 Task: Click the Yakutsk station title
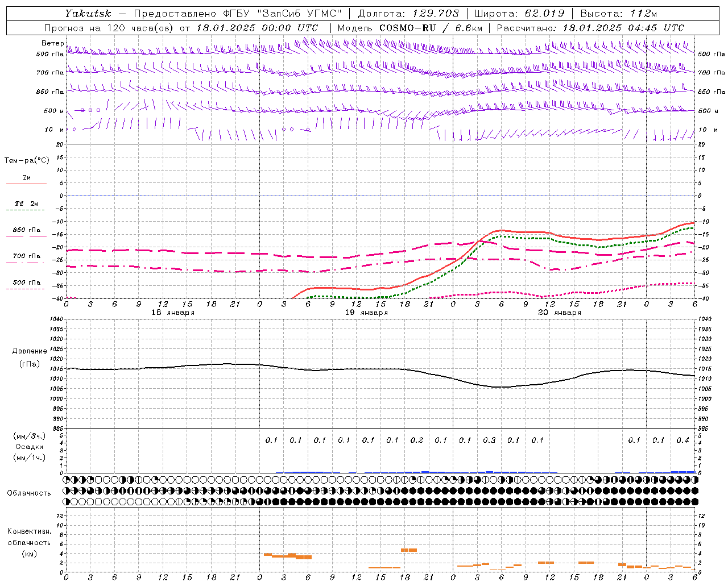pos(88,14)
